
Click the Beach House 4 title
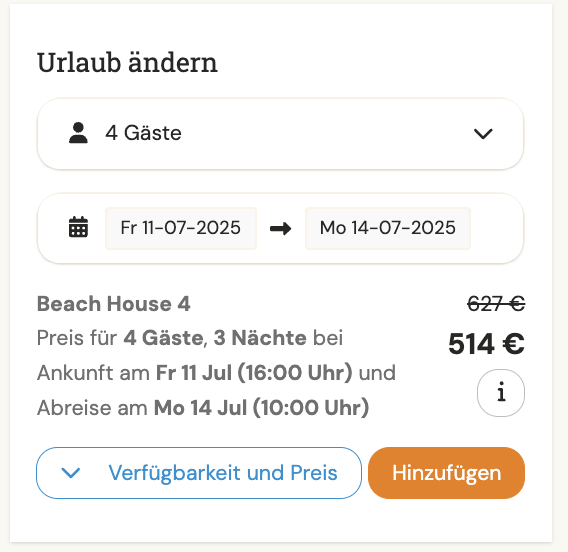click(114, 304)
